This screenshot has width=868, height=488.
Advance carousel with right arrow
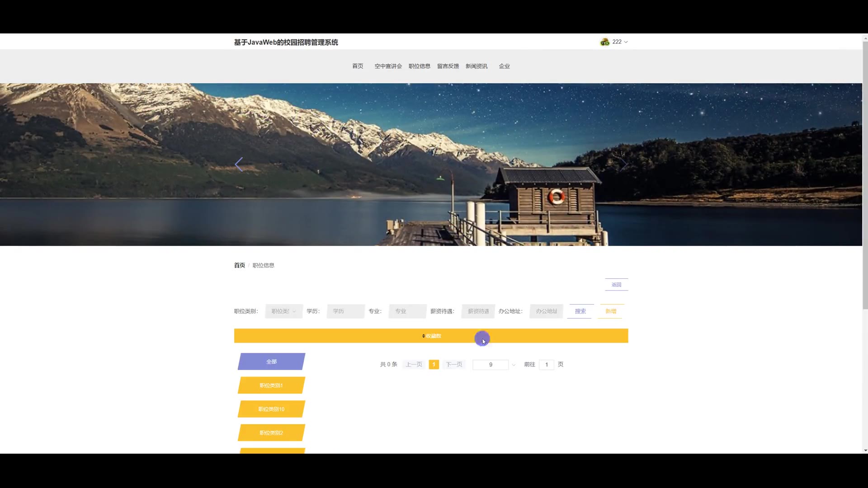tap(623, 164)
